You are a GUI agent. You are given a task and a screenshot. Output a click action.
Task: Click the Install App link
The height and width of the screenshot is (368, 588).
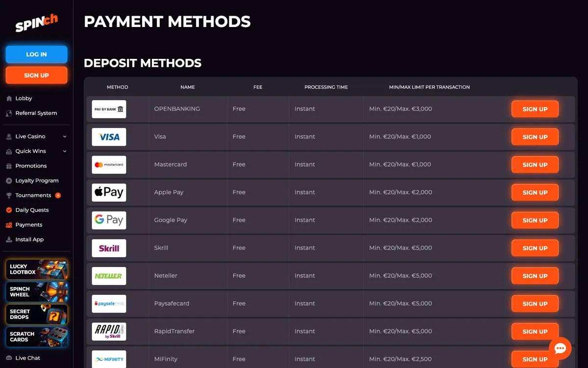click(29, 240)
